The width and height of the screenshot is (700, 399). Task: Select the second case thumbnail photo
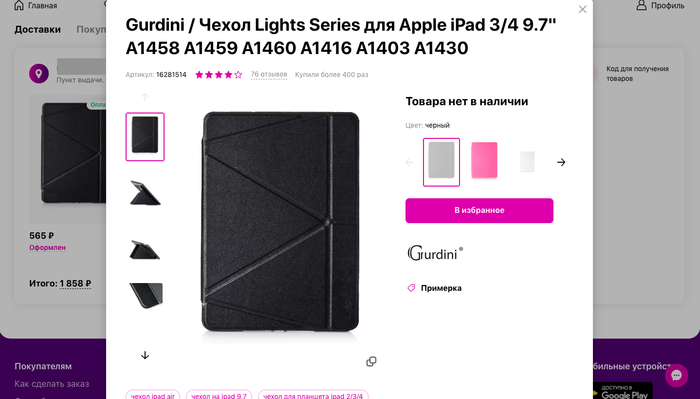pyautogui.click(x=145, y=193)
